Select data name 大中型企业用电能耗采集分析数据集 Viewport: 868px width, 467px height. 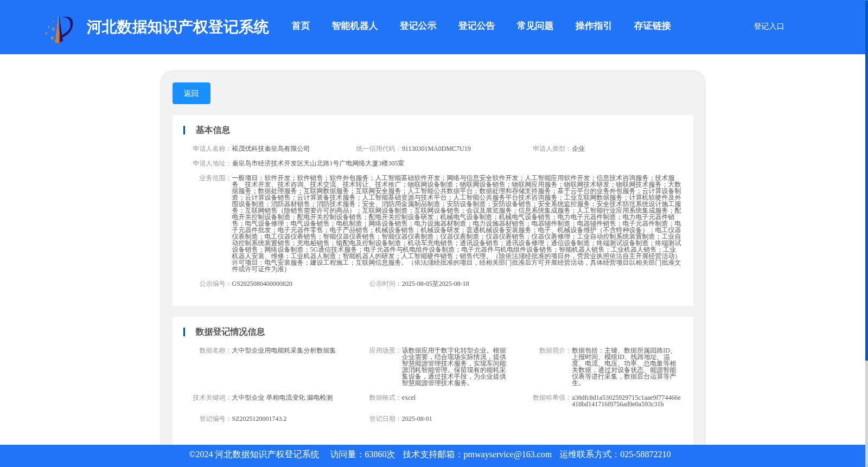pyautogui.click(x=284, y=350)
